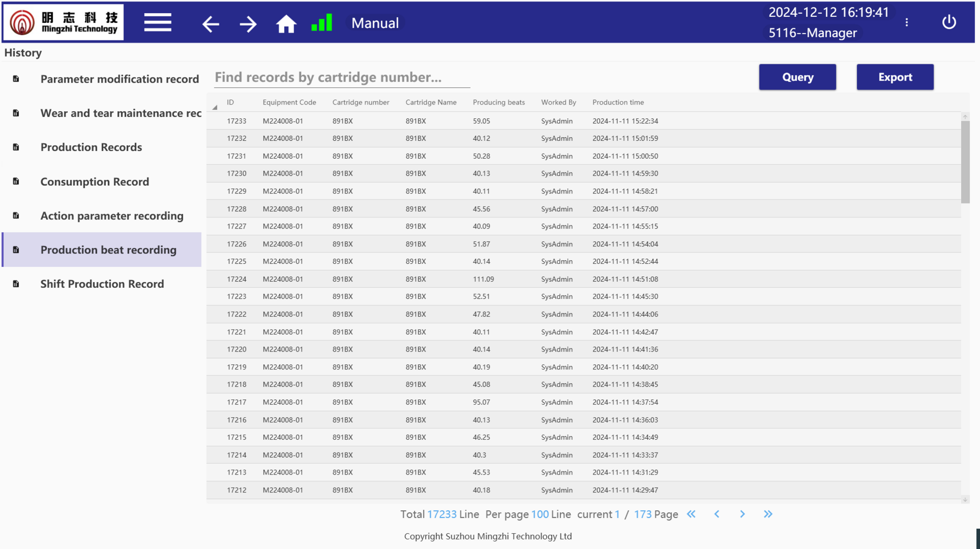Jump to the last page of records
Viewport: 980px width, 549px height.
pyautogui.click(x=768, y=514)
